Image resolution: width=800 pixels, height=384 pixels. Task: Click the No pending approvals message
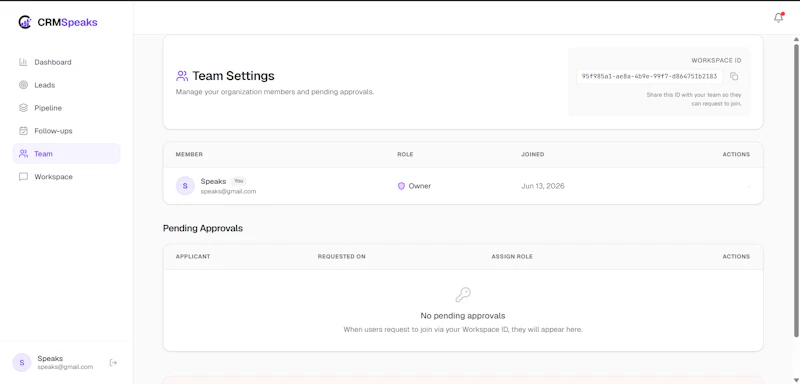[463, 316]
